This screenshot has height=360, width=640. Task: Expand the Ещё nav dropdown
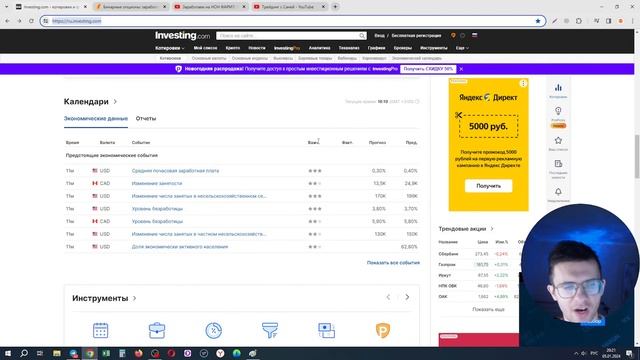[x=462, y=48]
